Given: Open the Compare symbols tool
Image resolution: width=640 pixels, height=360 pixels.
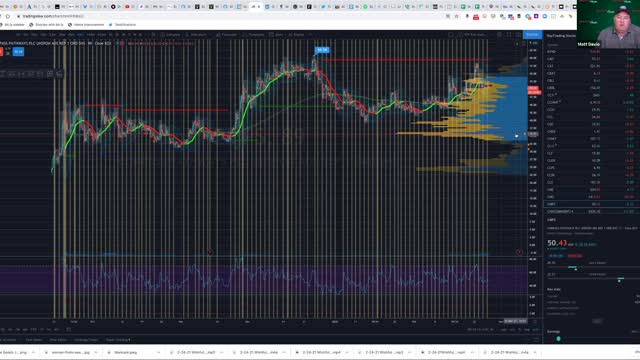Looking at the screenshot, I should click(171, 35).
